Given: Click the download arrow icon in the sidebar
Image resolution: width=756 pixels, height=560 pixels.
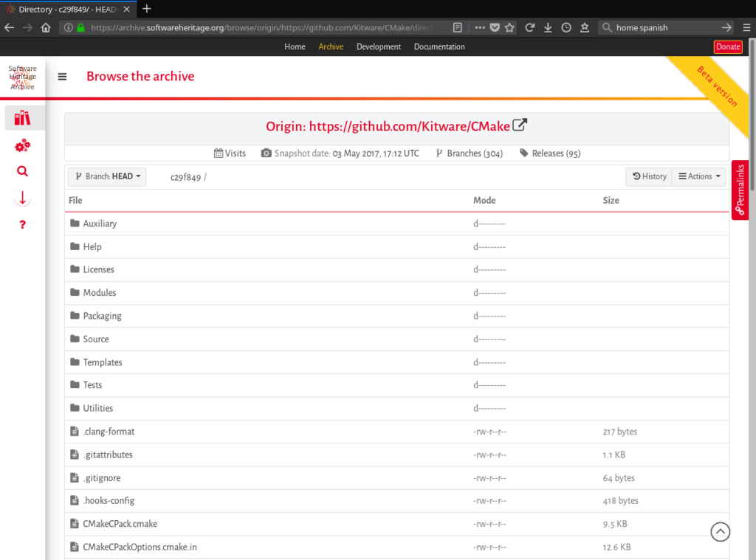Looking at the screenshot, I should coord(22,198).
